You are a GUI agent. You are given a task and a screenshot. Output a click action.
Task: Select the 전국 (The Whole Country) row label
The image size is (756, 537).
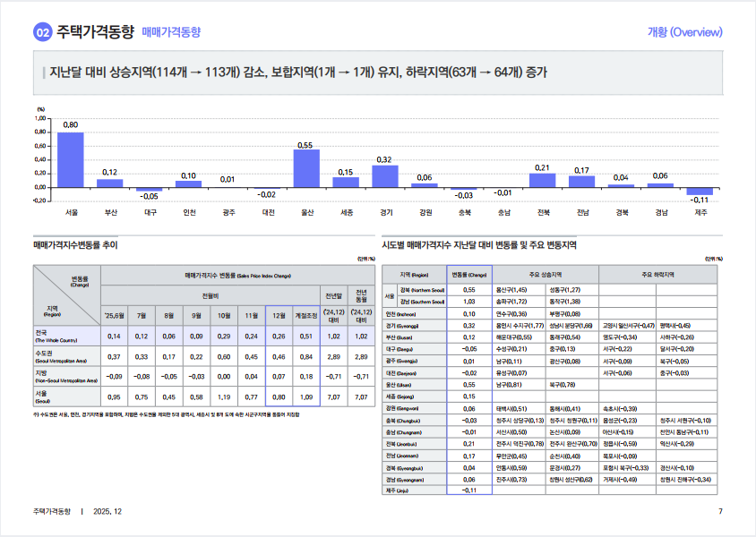49,337
